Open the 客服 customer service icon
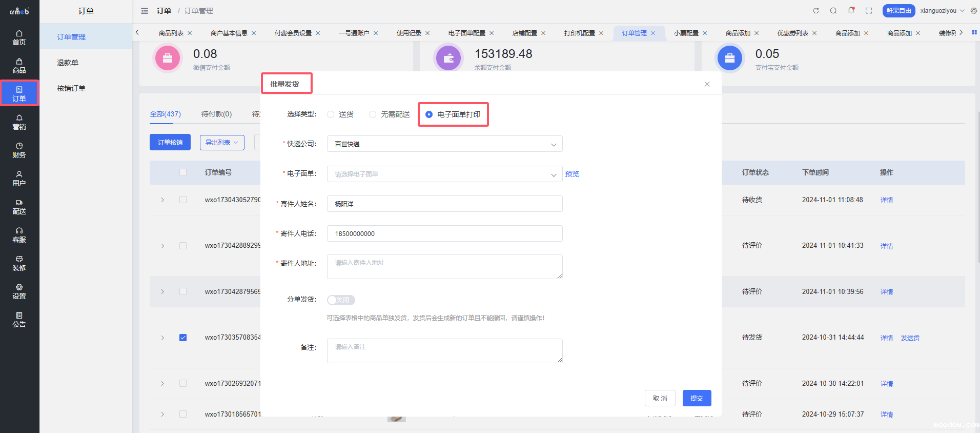 tap(19, 235)
